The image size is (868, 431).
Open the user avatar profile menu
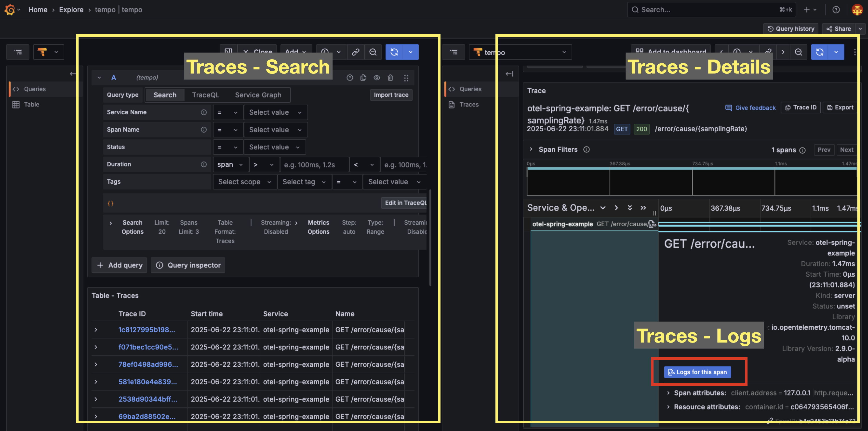857,9
